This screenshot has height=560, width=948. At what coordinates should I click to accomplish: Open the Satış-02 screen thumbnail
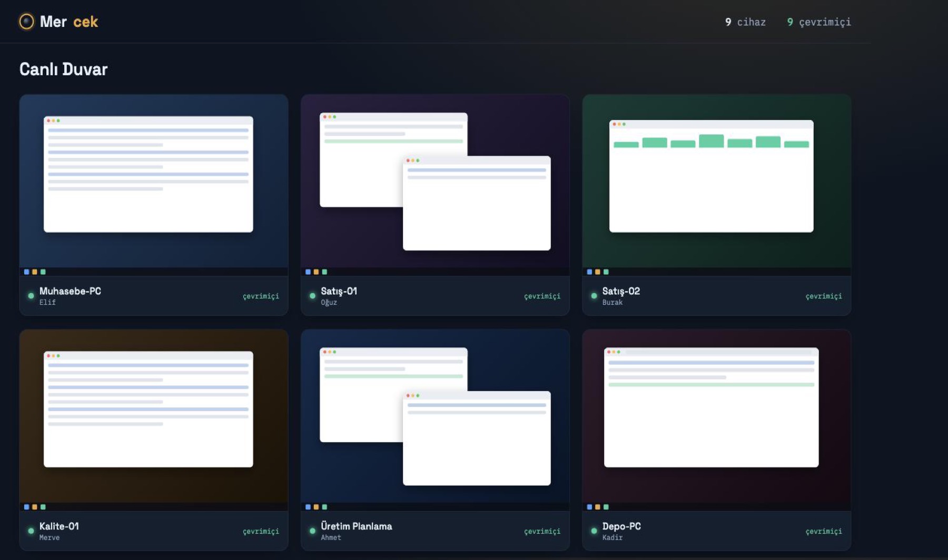click(x=717, y=185)
